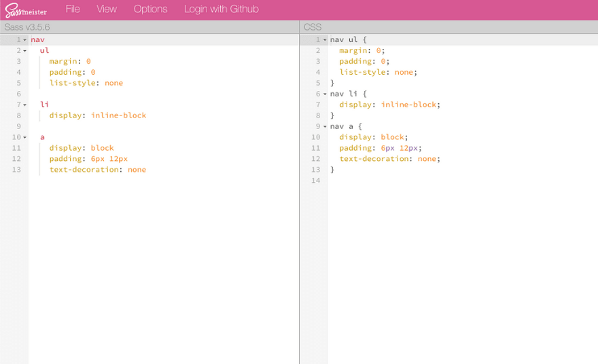The image size is (598, 364).
Task: Click Login with Github
Action: click(222, 9)
